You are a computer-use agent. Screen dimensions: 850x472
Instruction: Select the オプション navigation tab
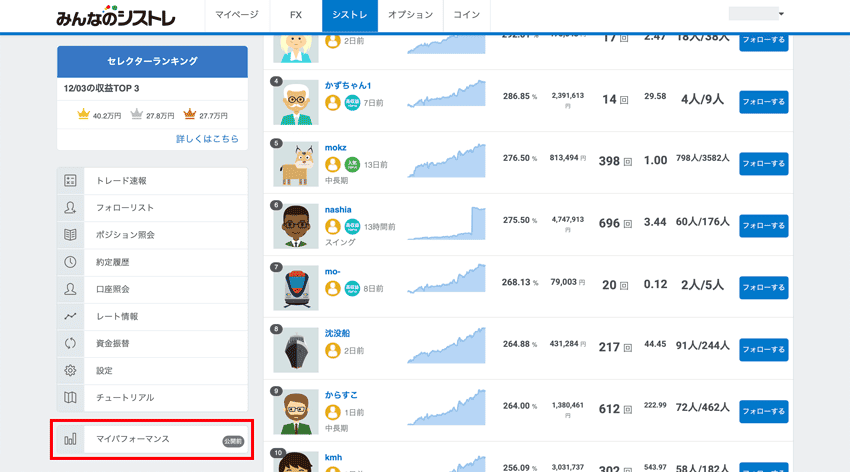410,16
